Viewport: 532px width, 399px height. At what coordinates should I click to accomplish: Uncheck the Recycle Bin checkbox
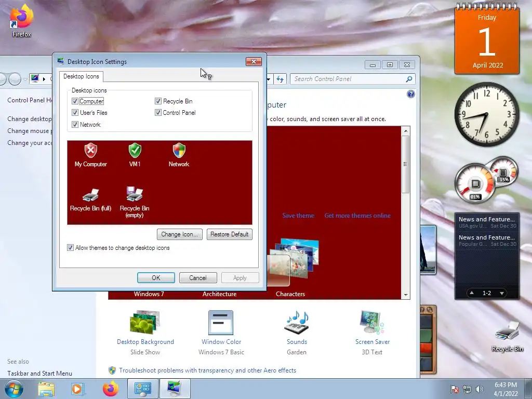[158, 101]
